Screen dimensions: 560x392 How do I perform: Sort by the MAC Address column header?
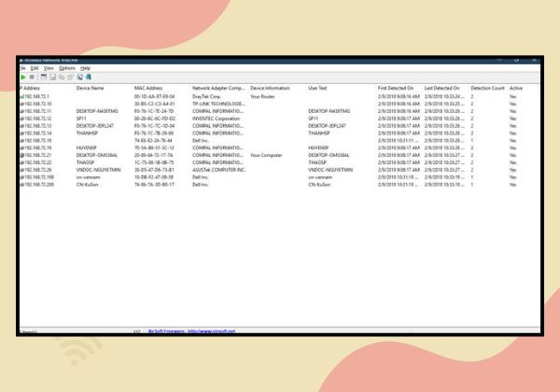coord(148,88)
